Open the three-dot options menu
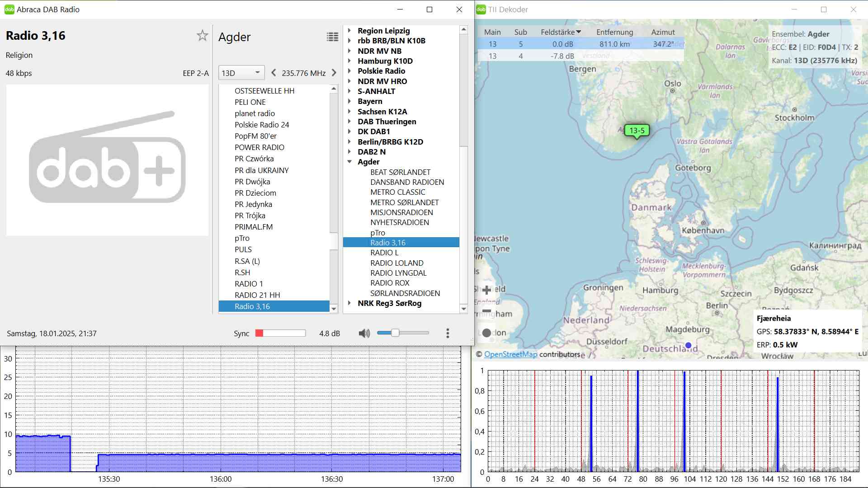This screenshot has width=868, height=488. 448,333
